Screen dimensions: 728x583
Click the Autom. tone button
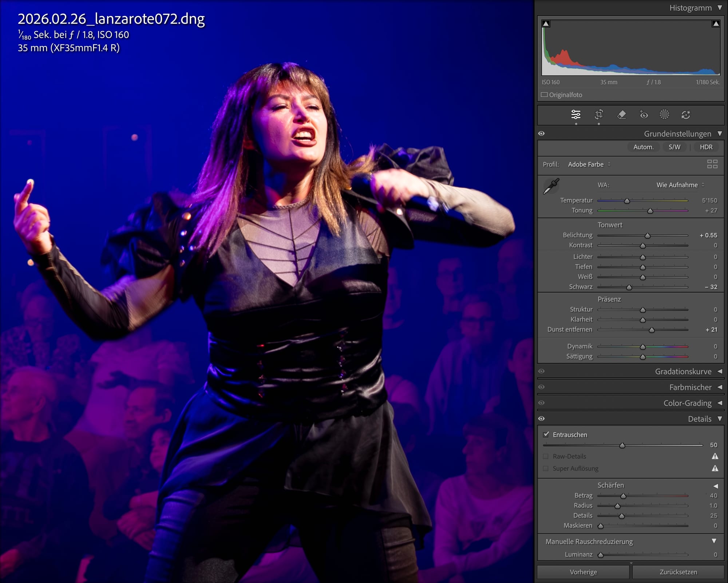pos(643,147)
